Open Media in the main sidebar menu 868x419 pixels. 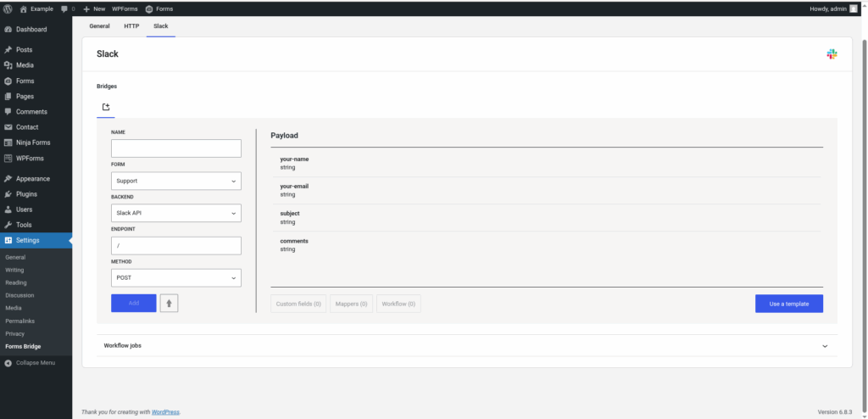pyautogui.click(x=36, y=64)
